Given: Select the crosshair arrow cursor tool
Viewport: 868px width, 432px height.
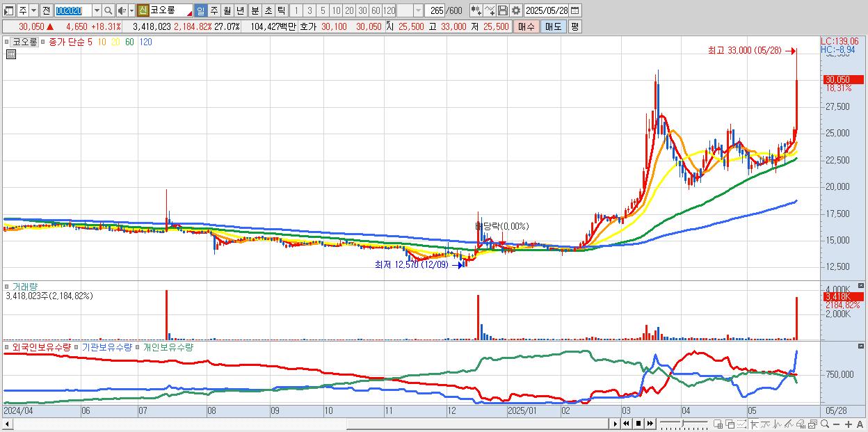Looking at the screenshot, I should click(755, 424).
